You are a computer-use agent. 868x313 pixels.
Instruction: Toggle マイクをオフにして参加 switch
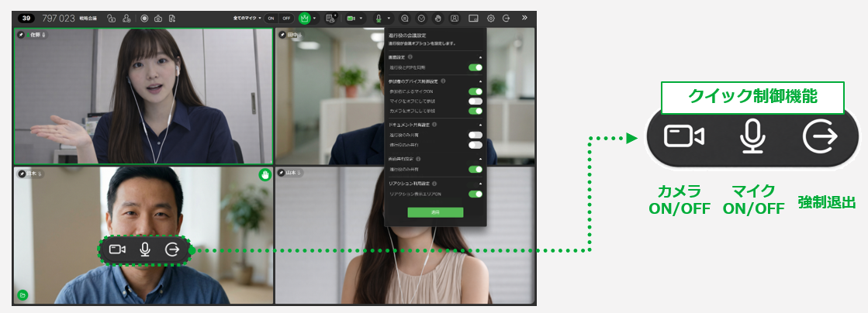click(475, 101)
